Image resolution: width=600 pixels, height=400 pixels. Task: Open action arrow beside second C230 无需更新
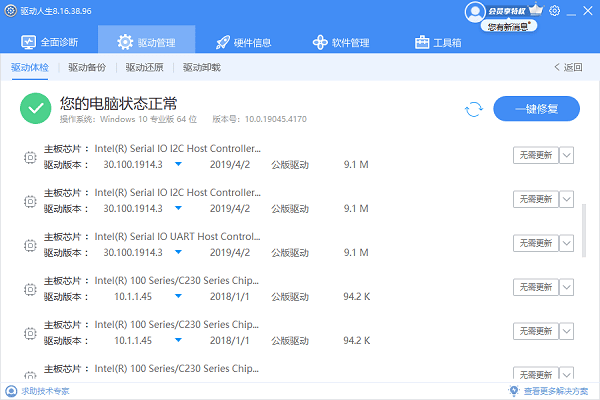(x=567, y=331)
